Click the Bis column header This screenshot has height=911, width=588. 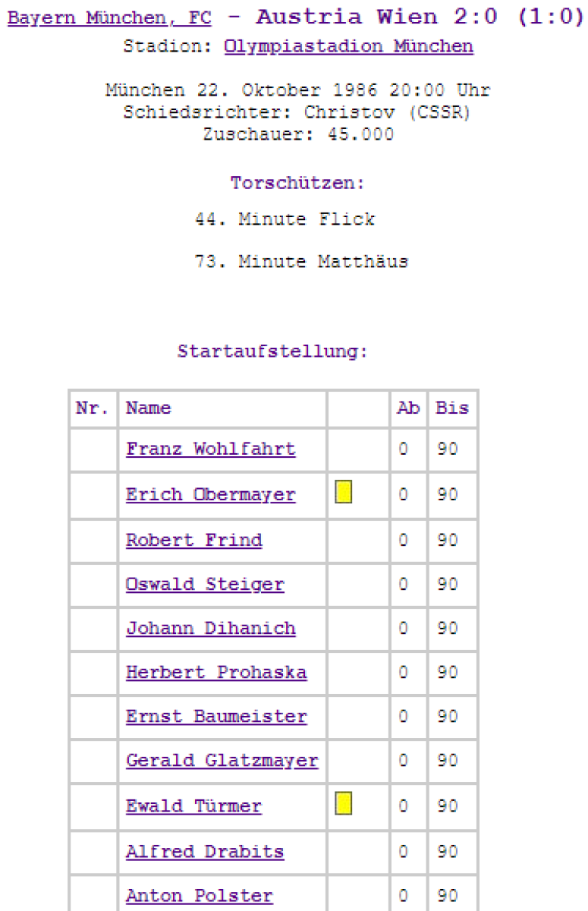(x=452, y=408)
